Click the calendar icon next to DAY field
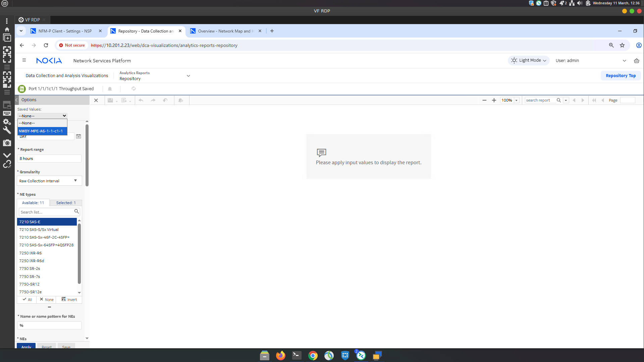 78,136
